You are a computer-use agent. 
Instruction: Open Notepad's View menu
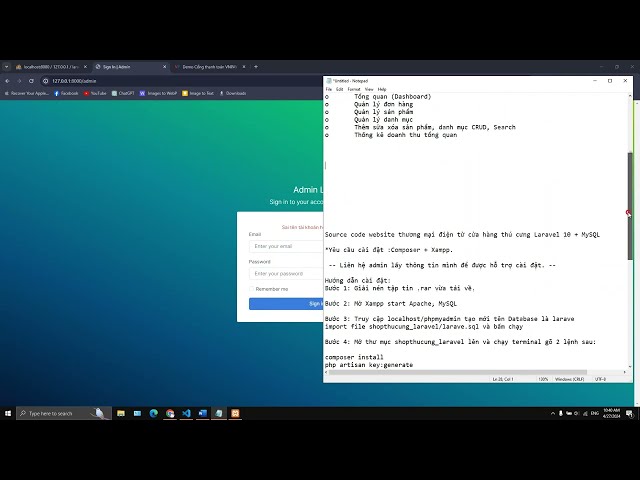coord(369,89)
